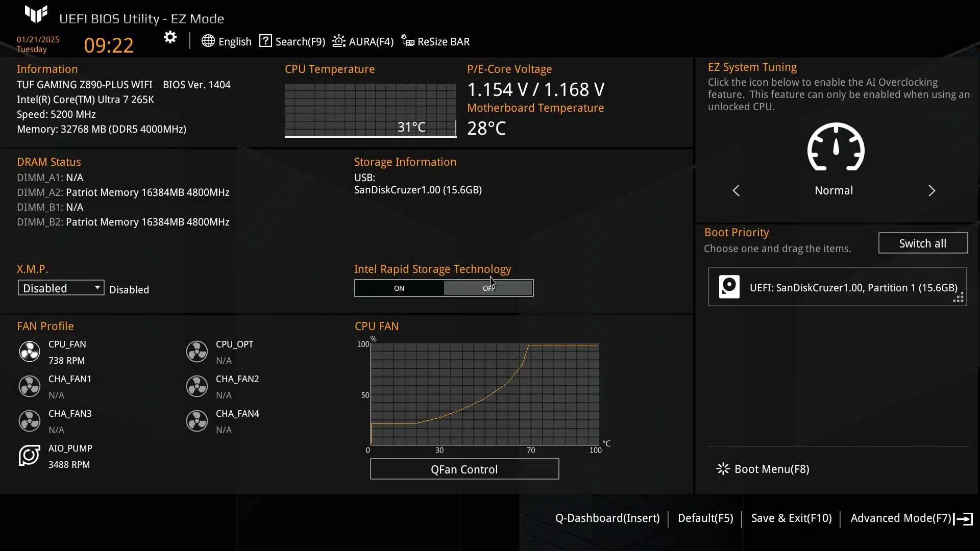980x551 pixels.
Task: Click the globe language icon
Action: 208,41
